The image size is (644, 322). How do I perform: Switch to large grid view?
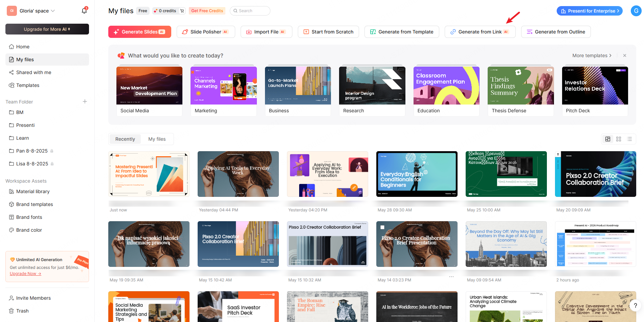point(608,139)
